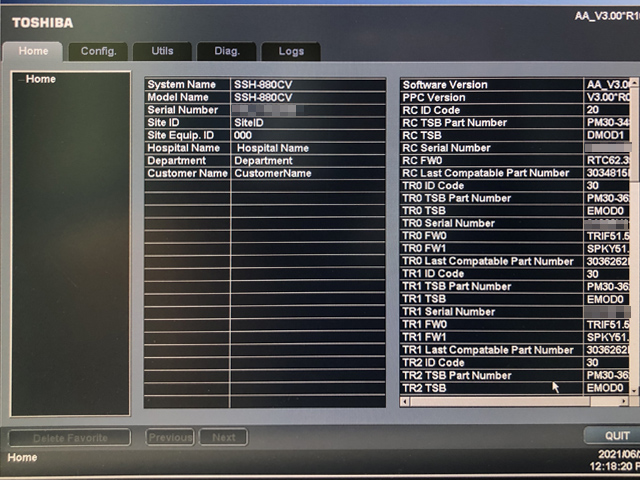Select the Customer Name label cell

click(187, 173)
